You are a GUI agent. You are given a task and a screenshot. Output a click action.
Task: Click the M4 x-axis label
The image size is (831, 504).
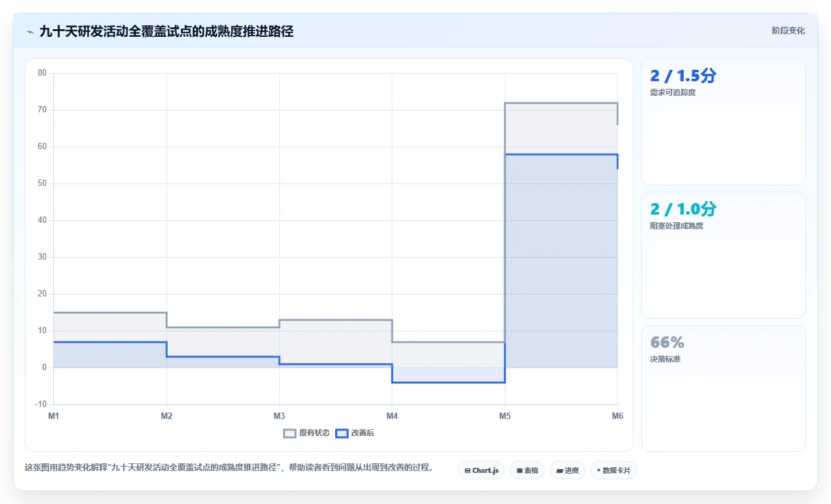click(x=392, y=416)
